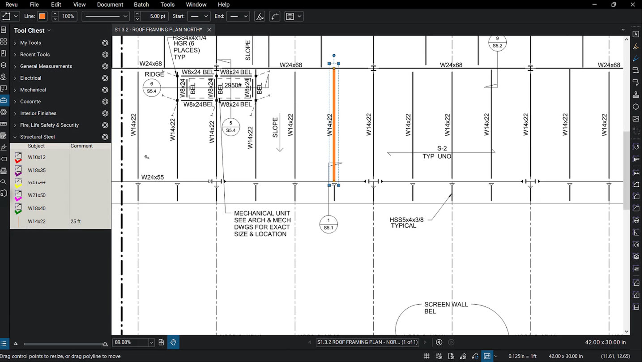Click the fit page icon beside zoom field
The width and height of the screenshot is (644, 362).
click(162, 342)
